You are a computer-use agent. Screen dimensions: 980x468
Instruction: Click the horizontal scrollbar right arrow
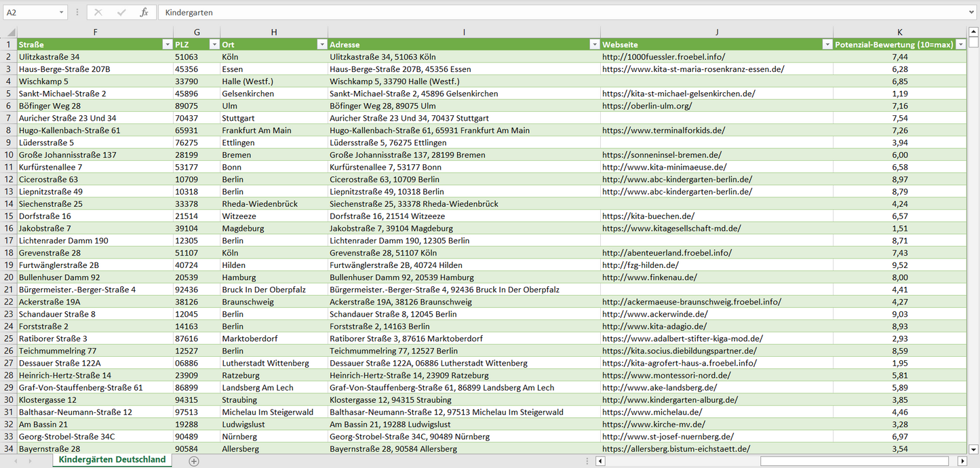[x=962, y=461]
